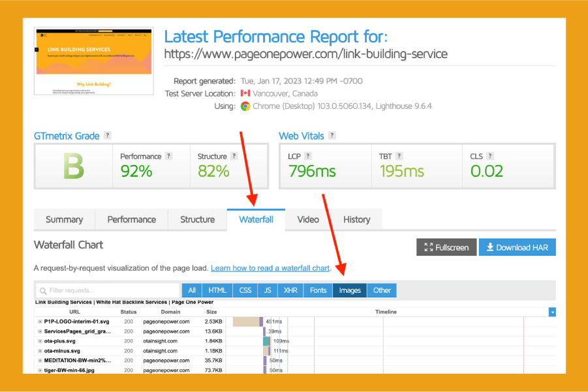Click the ota-minus.svg timeline bar
The height and width of the screenshot is (392, 588).
tap(266, 351)
